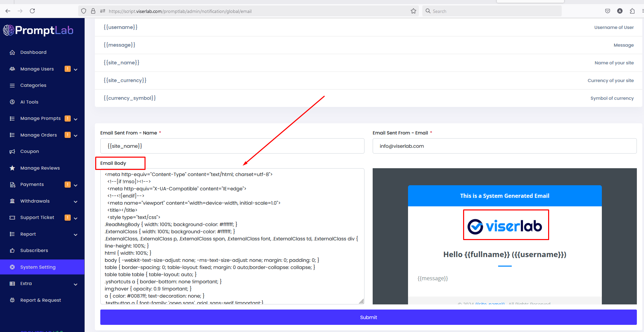Click the Manage Reviews star icon
The height and width of the screenshot is (332, 644).
click(x=12, y=168)
